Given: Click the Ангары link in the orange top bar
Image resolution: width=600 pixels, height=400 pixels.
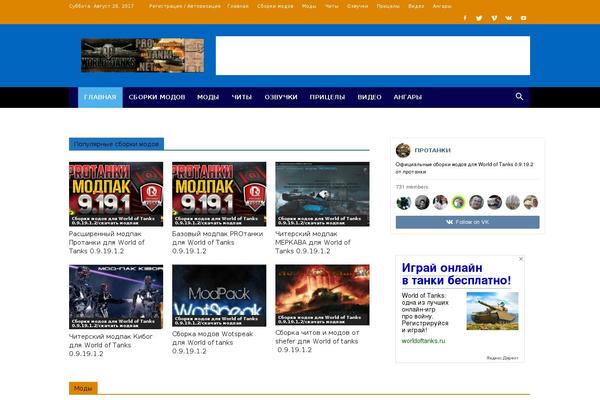Looking at the screenshot, I should 442,6.
